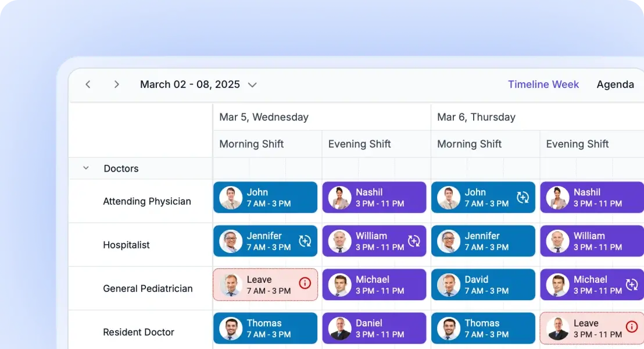Select Daniel's Wednesday evening shift event
This screenshot has width=644, height=349.
point(374,328)
